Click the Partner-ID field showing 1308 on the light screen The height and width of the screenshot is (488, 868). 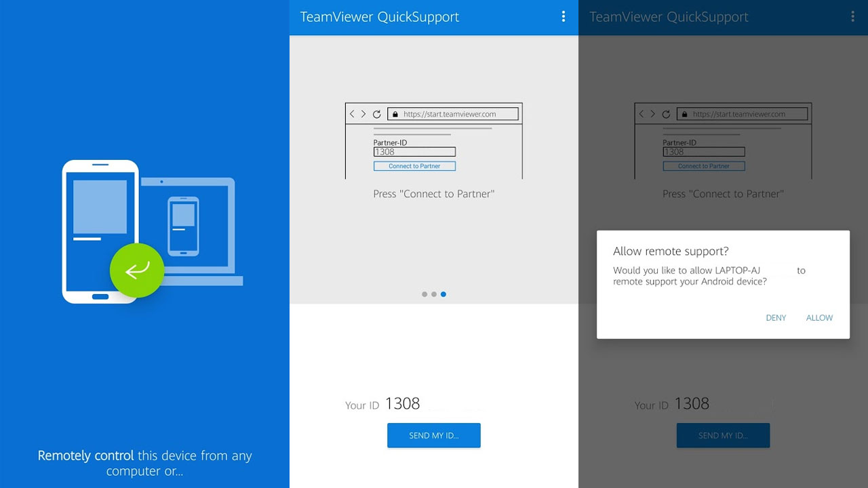[414, 152]
